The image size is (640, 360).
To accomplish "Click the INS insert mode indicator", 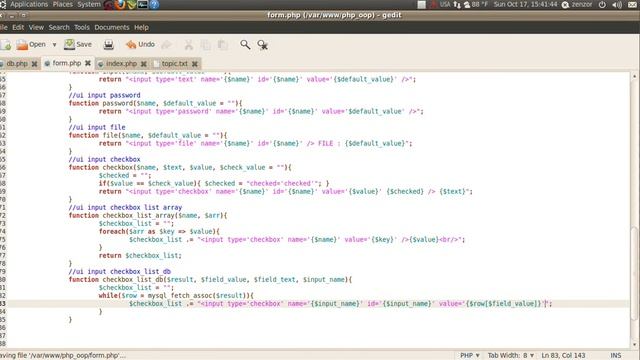I will (616, 356).
